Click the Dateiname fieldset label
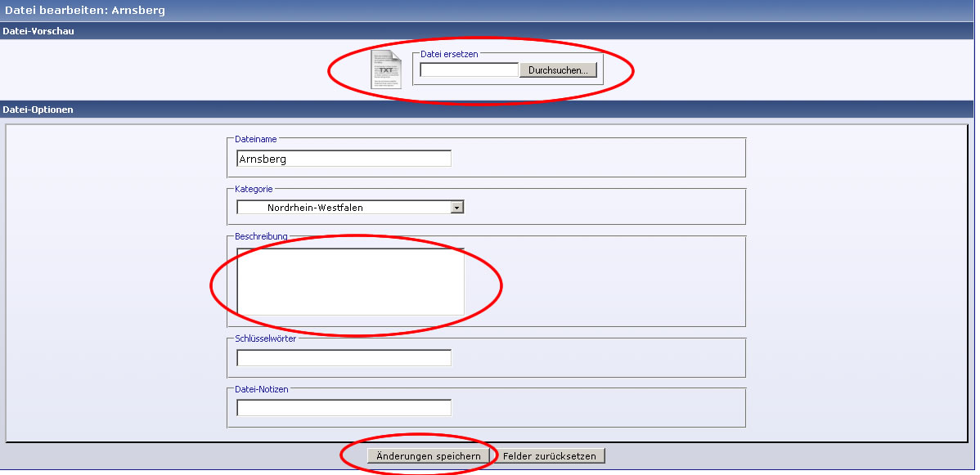The width and height of the screenshot is (980, 475). (255, 139)
